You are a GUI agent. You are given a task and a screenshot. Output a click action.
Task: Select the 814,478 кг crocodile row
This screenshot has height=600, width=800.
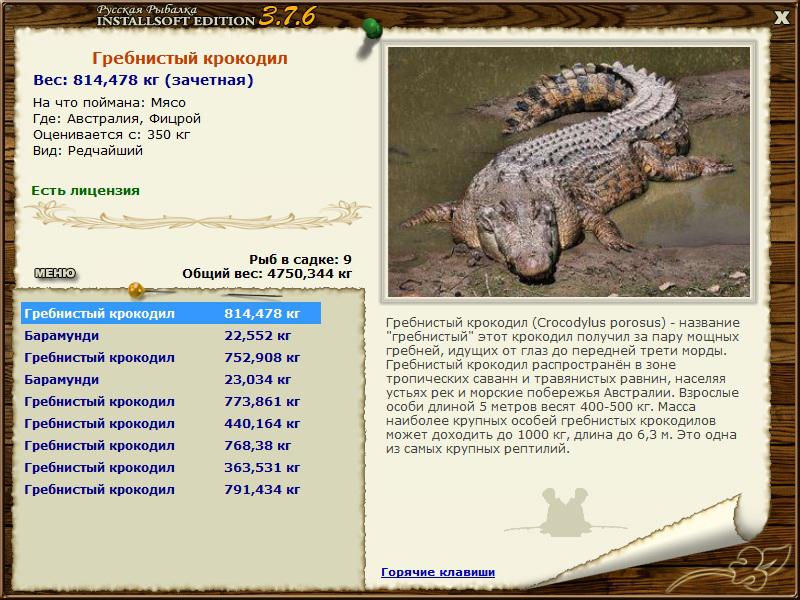pos(171,313)
